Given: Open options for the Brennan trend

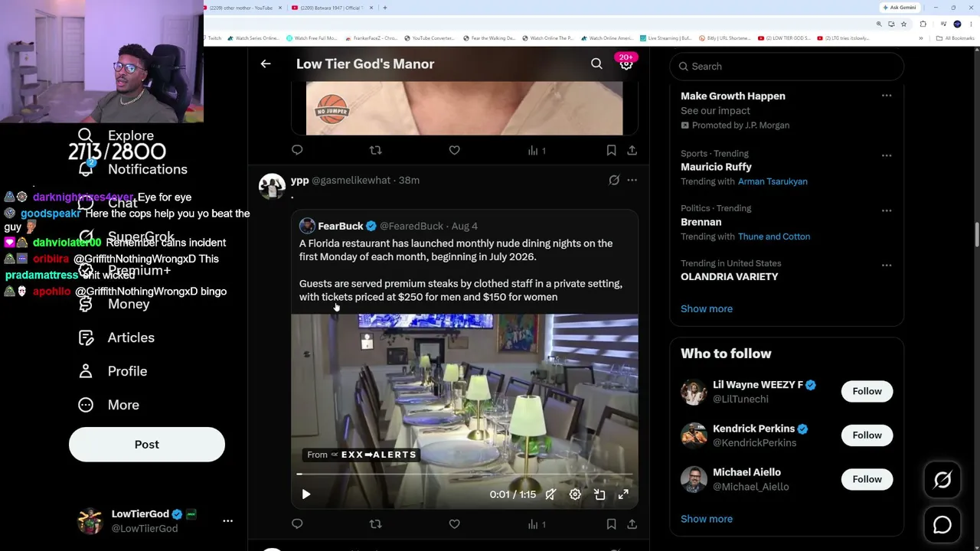Looking at the screenshot, I should pos(886,210).
